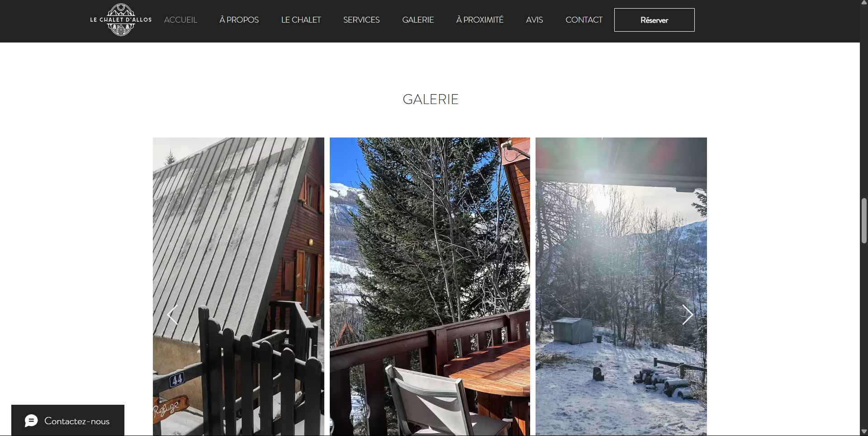This screenshot has width=868, height=436.
Task: Open the balcony and fir tree photo
Action: click(x=430, y=286)
